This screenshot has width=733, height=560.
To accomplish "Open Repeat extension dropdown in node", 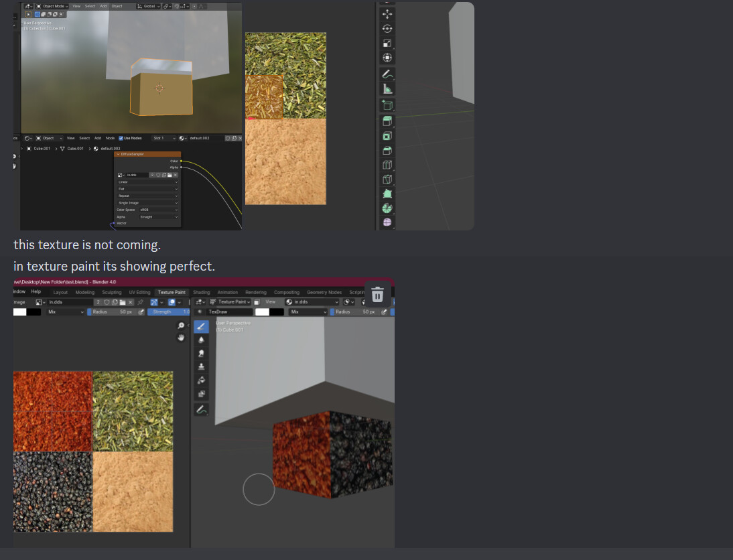I will pyautogui.click(x=147, y=196).
